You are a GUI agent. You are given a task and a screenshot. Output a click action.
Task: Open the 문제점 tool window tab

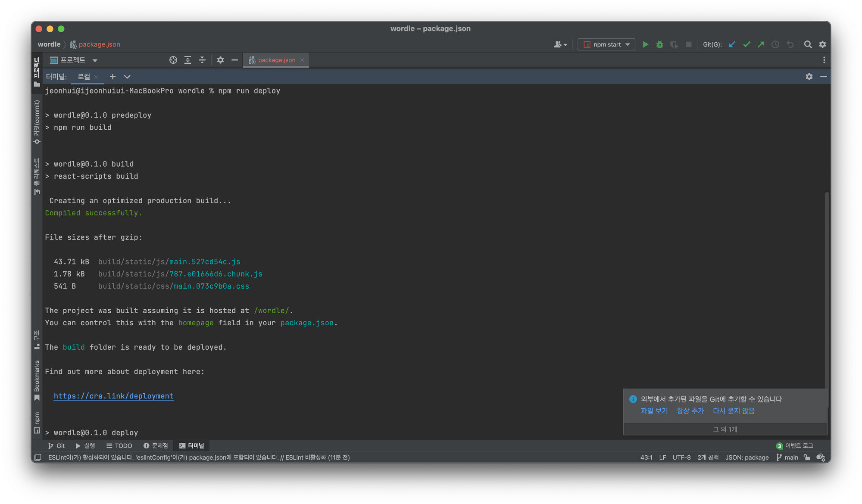156,446
